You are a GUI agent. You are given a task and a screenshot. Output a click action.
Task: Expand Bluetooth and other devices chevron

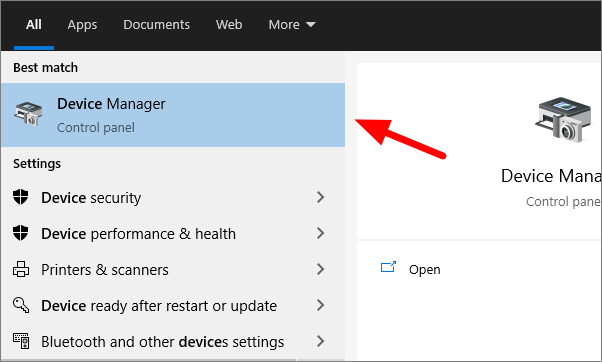(x=321, y=341)
